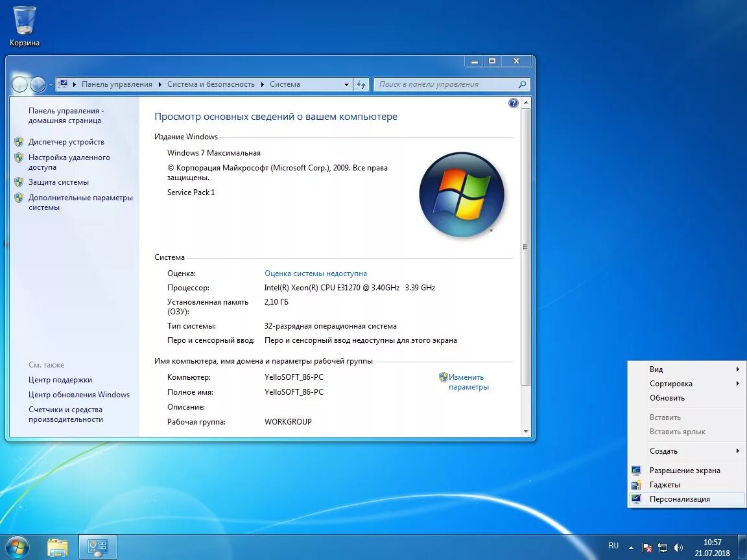
Task: Open the Recycle Bin (Корзина) desktop icon
Action: click(x=24, y=26)
